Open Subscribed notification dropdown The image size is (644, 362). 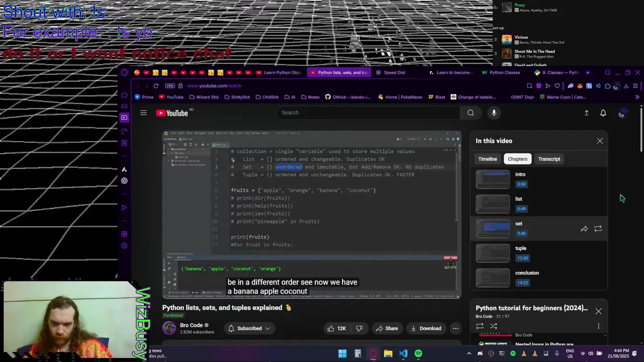click(249, 328)
